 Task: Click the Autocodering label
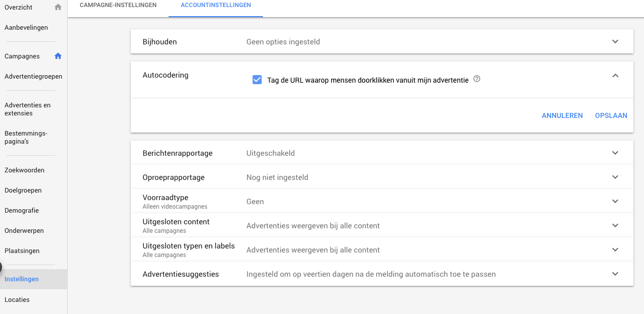[166, 75]
